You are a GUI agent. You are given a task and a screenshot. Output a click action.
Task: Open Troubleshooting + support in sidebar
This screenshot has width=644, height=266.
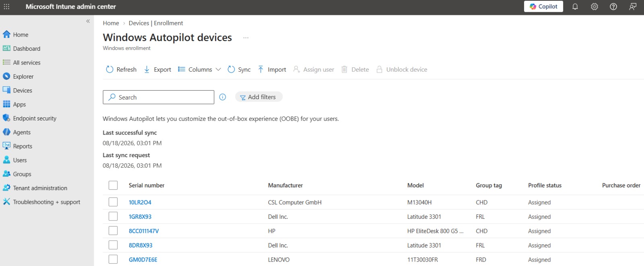click(x=47, y=202)
